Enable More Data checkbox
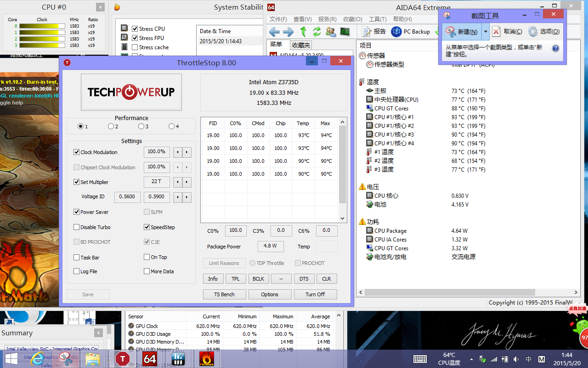The height and width of the screenshot is (368, 588). pos(147,271)
